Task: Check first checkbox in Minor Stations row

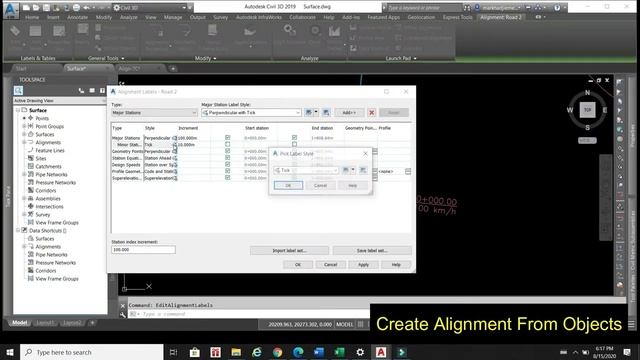Action: click(x=228, y=144)
